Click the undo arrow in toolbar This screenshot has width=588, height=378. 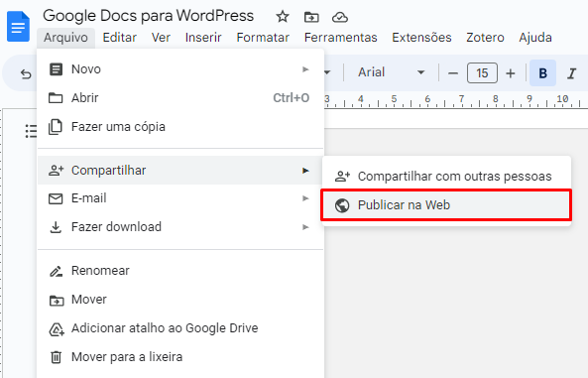tap(26, 74)
